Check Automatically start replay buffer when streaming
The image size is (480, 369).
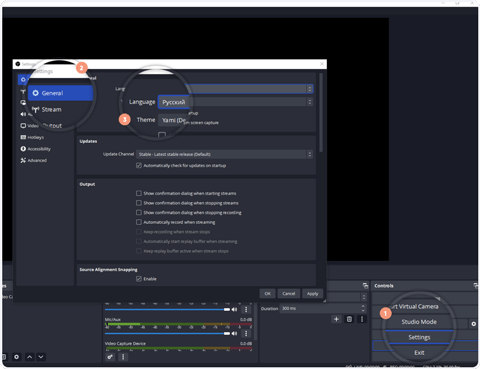tap(139, 241)
